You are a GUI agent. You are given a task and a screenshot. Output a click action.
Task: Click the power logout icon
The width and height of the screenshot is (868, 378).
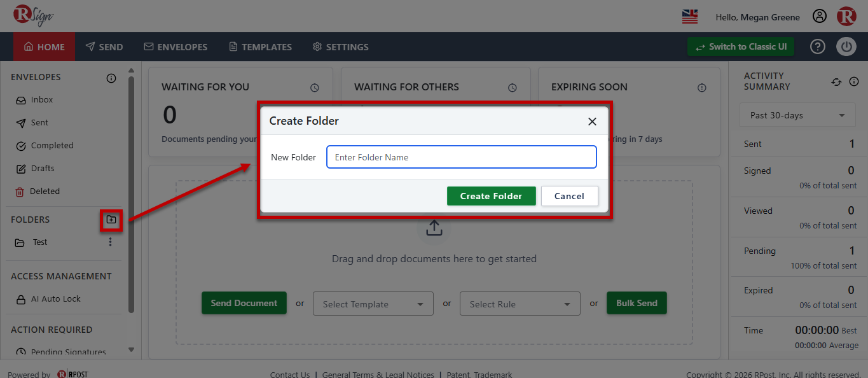[x=846, y=46]
